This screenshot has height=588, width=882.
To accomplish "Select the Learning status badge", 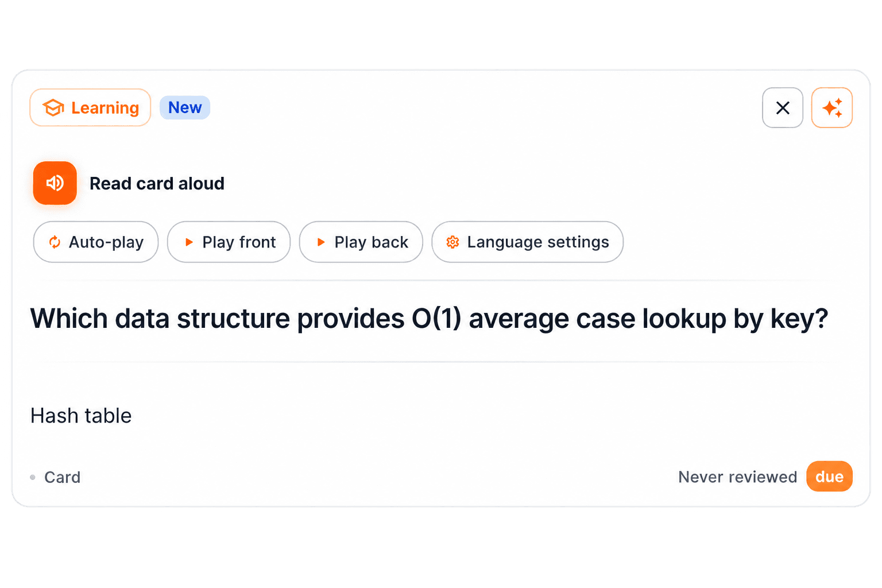I will 90,107.
